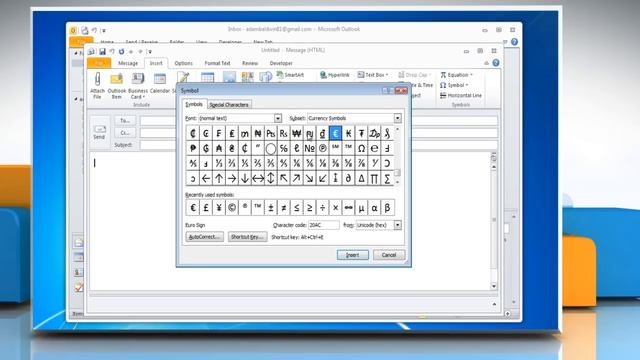The height and width of the screenshot is (360, 640).
Task: Open Customize Quick Access Toolbar dropdown
Action: [x=150, y=52]
